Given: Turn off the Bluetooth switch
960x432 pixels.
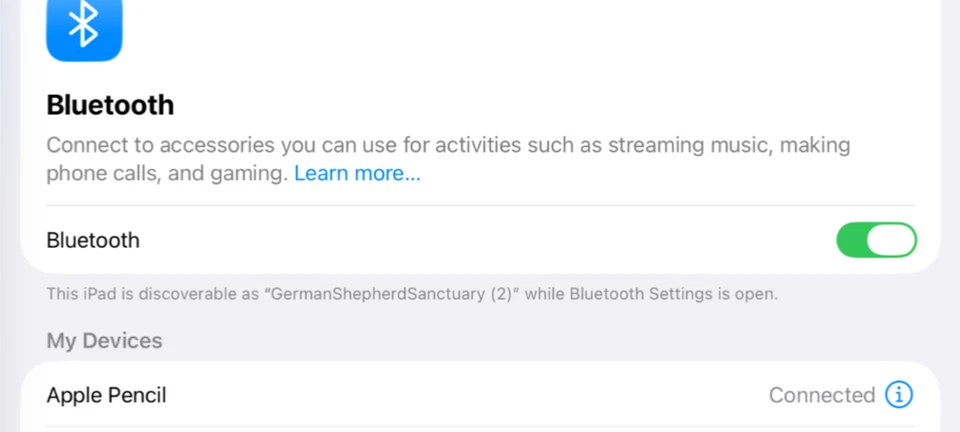Looking at the screenshot, I should tap(876, 240).
